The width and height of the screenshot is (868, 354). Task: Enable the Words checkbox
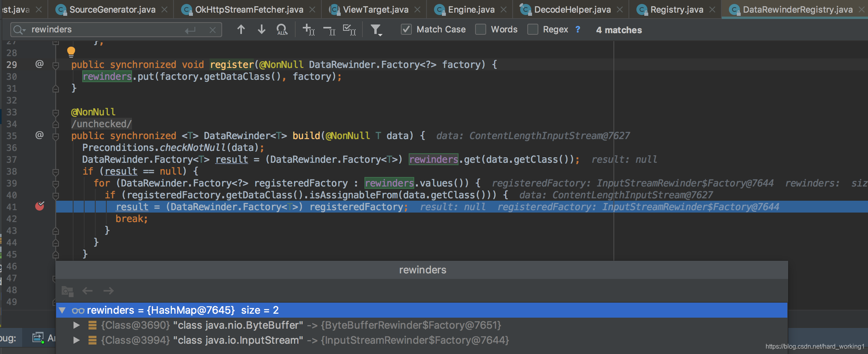(481, 30)
